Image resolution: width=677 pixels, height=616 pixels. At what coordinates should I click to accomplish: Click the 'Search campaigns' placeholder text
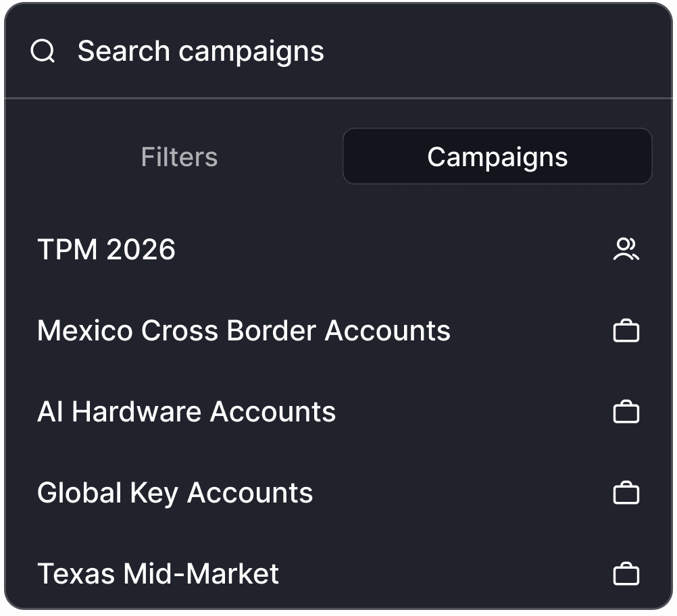201,52
